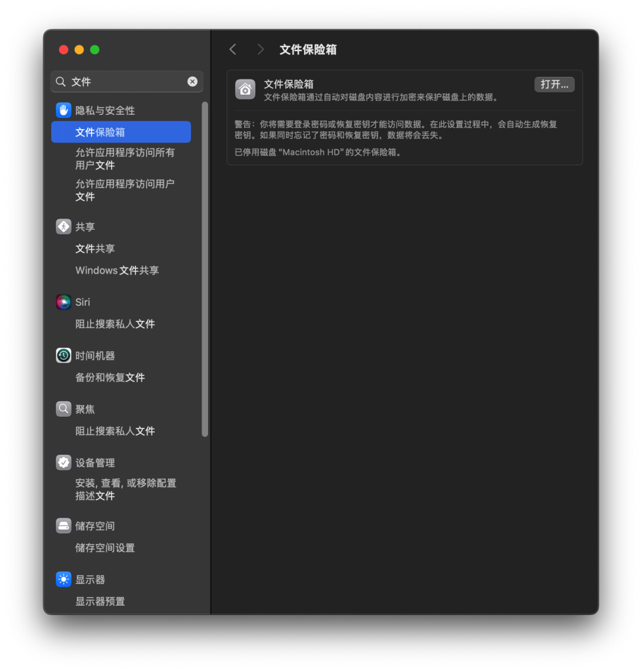The width and height of the screenshot is (642, 672).
Task: Click the 储存空间 drive icon
Action: [x=64, y=526]
